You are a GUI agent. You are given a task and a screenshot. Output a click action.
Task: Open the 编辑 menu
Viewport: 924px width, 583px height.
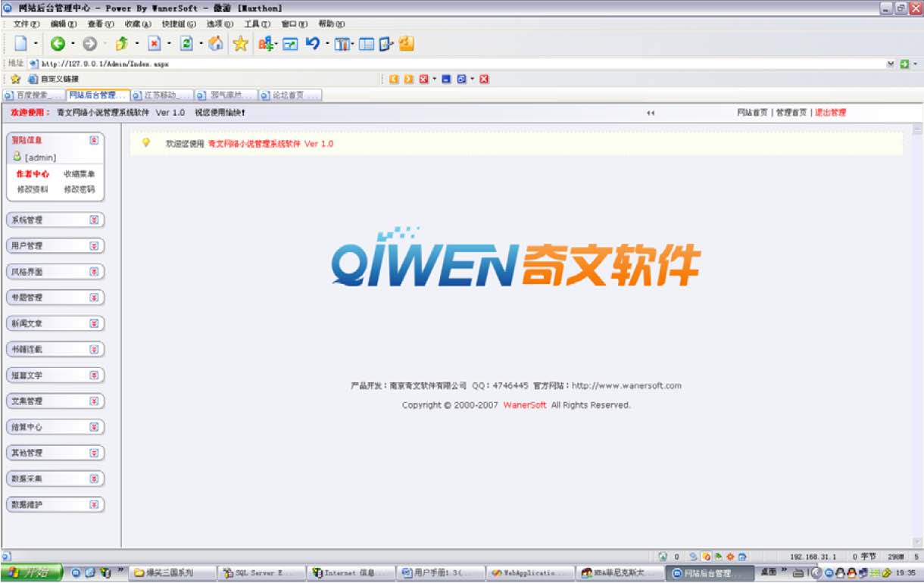(x=64, y=24)
